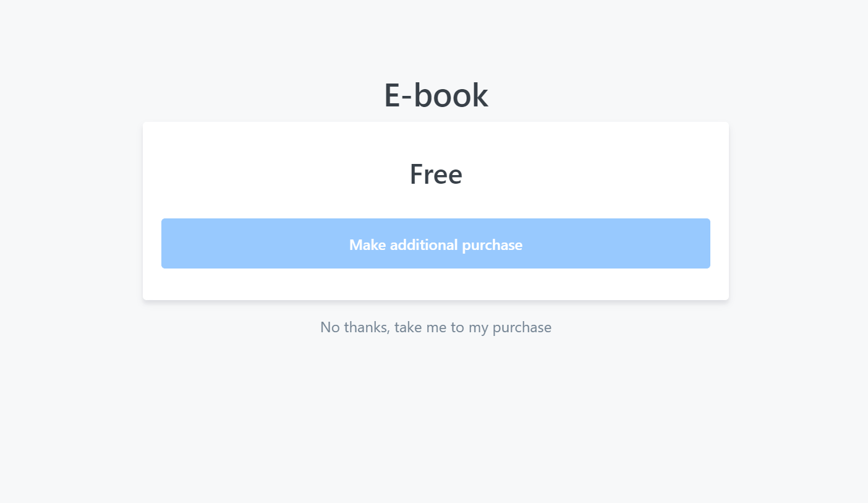
Task: Open my purchase via the No thanks text
Action: click(435, 327)
